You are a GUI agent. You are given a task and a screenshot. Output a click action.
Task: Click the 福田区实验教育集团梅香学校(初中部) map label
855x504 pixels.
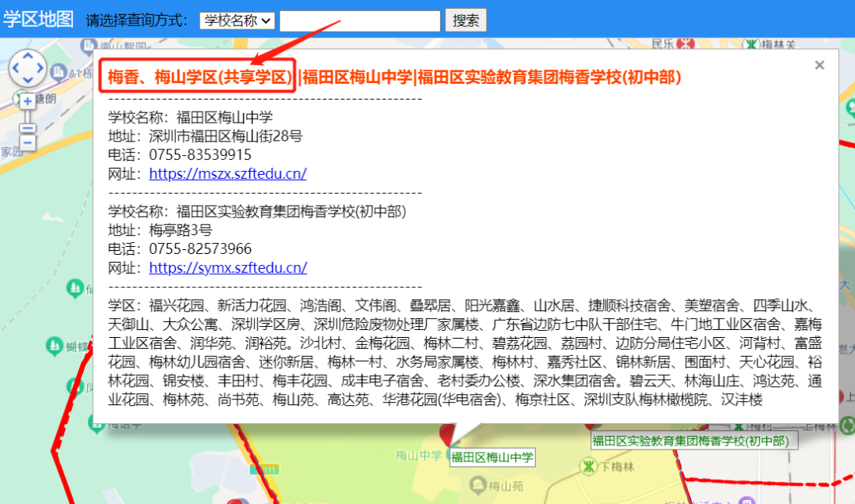tap(694, 441)
